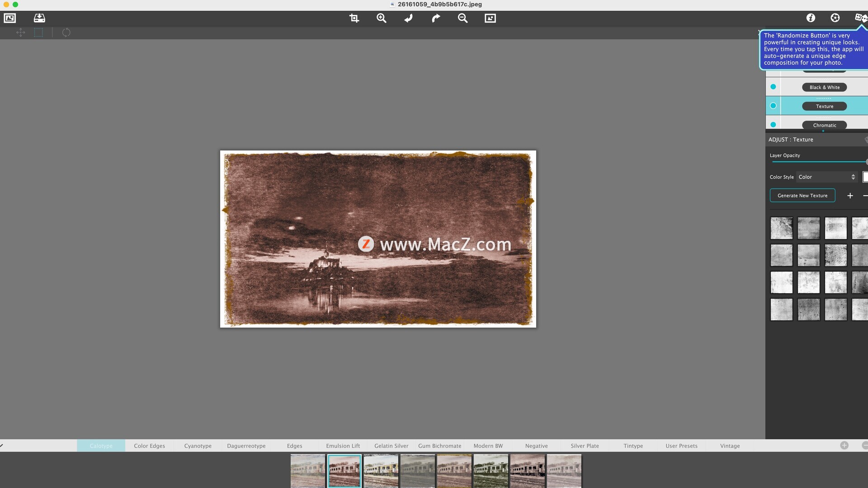This screenshot has height=488, width=868.
Task: Switch to Color Edges preset category
Action: point(149,446)
